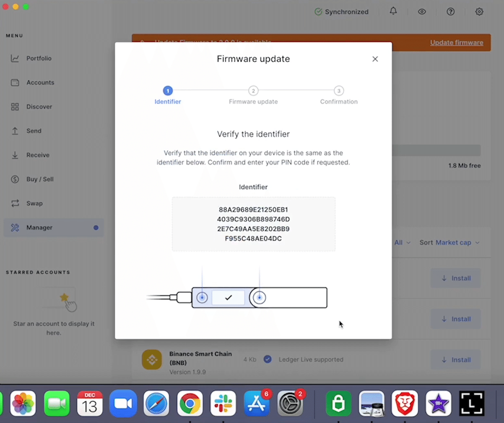
Task: Click the device storage bar
Action: click(436, 151)
